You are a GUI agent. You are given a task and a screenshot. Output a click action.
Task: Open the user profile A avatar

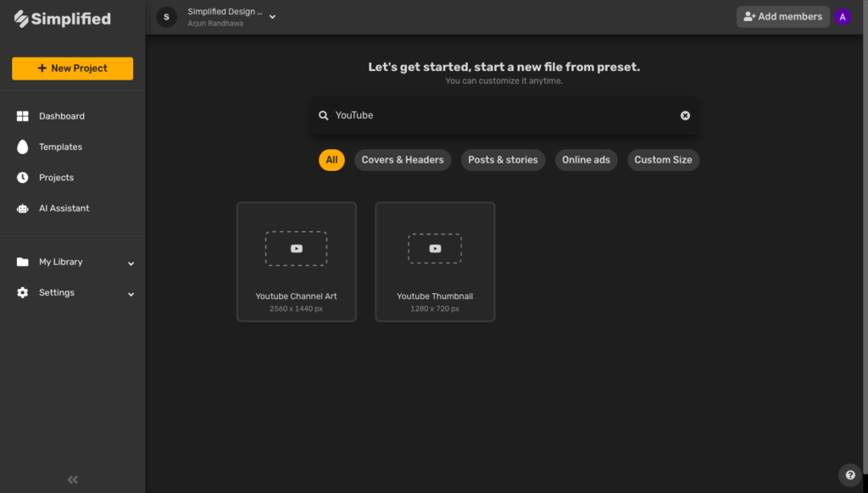click(x=843, y=17)
